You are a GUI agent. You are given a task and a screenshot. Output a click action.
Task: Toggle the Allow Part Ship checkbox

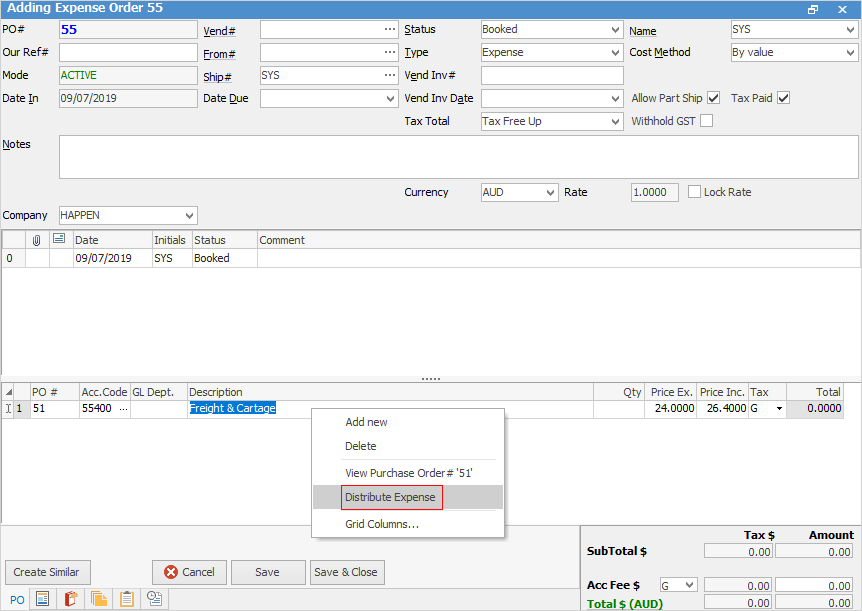click(713, 98)
